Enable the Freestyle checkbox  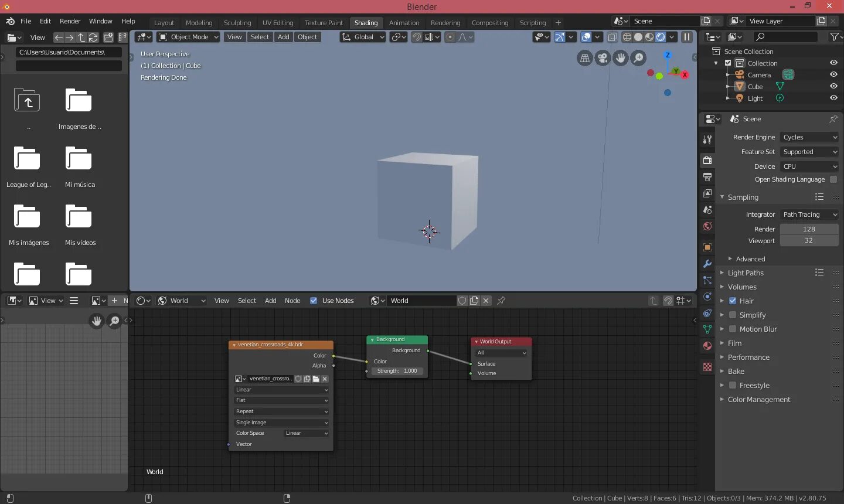coord(733,385)
